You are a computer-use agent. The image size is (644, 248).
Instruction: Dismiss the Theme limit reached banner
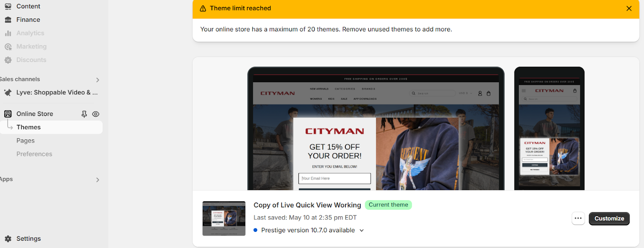(629, 8)
